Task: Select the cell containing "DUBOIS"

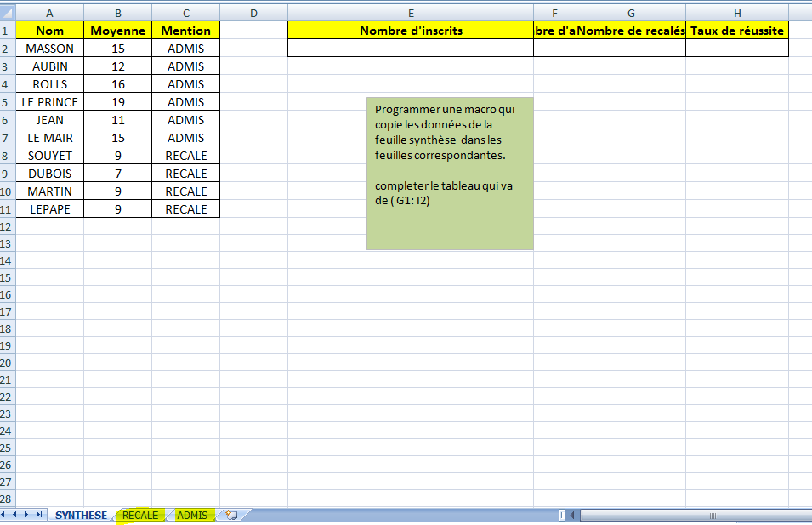Action: (49, 174)
